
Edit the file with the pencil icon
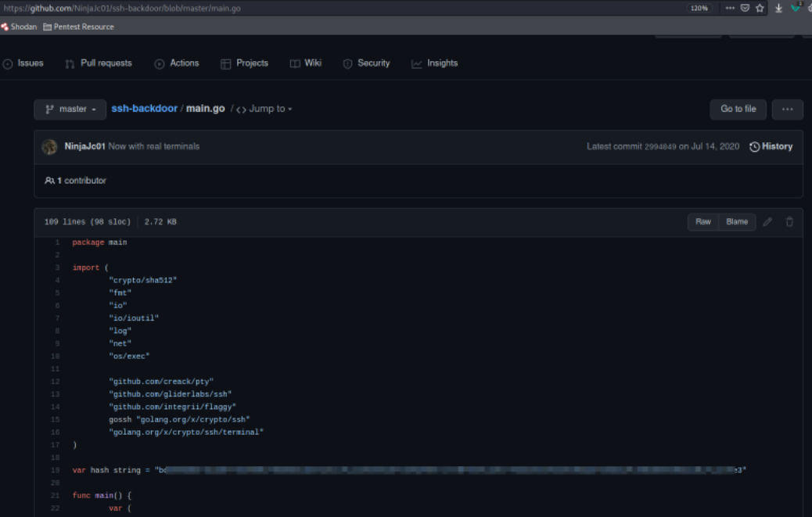pos(767,222)
